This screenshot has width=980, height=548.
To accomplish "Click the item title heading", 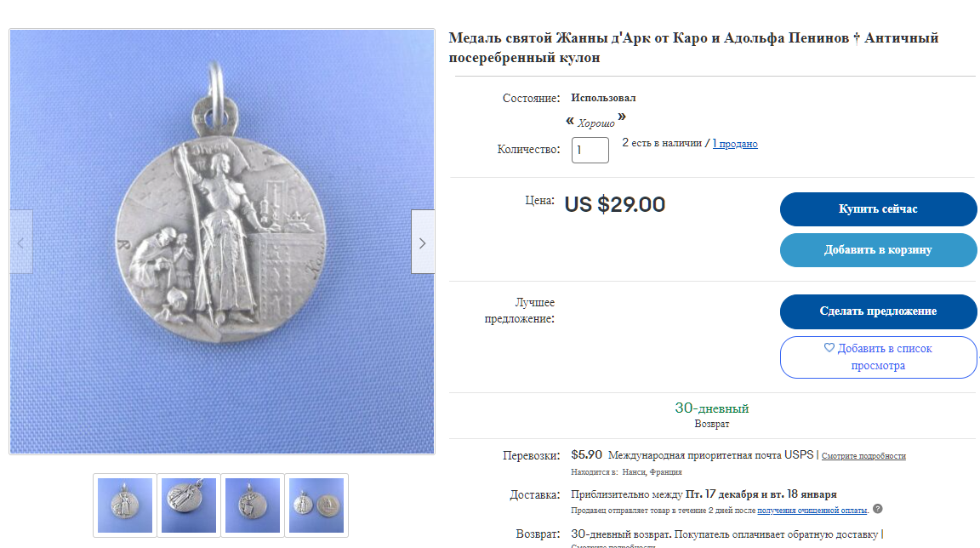I will [694, 48].
